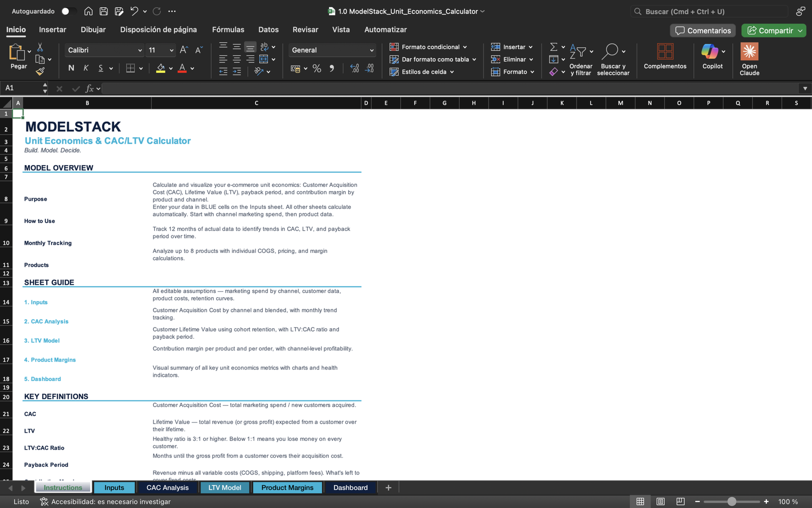Click the Compartir button
Image resolution: width=812 pixels, height=508 pixels.
tap(770, 30)
